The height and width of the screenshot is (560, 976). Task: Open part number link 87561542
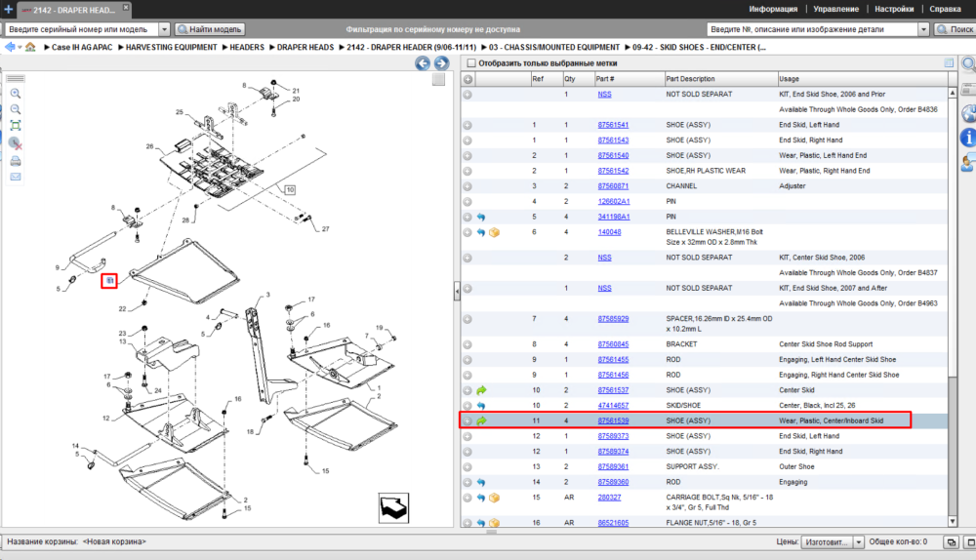point(613,171)
